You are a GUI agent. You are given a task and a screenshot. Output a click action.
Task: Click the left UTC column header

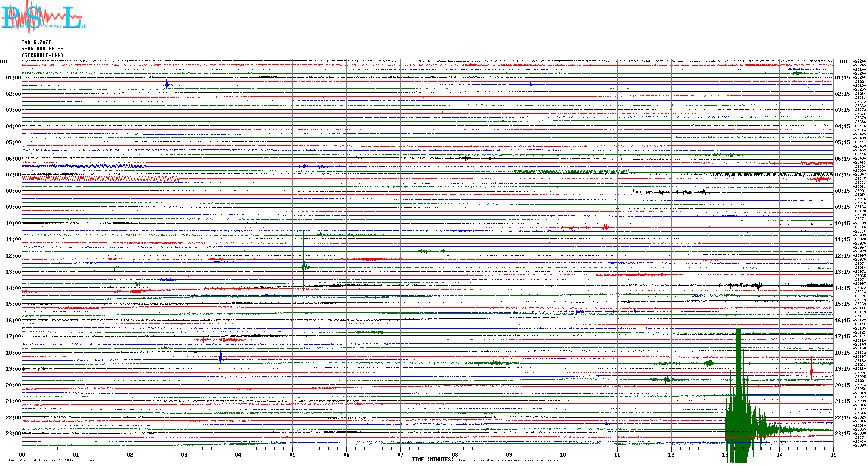tap(4, 62)
